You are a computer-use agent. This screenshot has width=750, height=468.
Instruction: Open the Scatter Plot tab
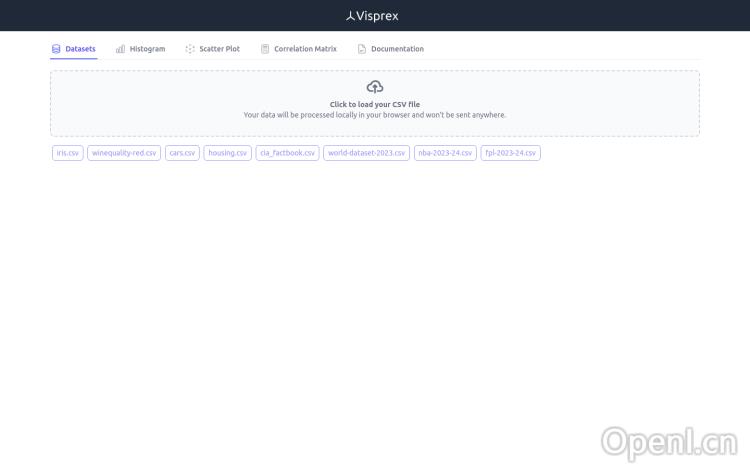[x=219, y=49]
